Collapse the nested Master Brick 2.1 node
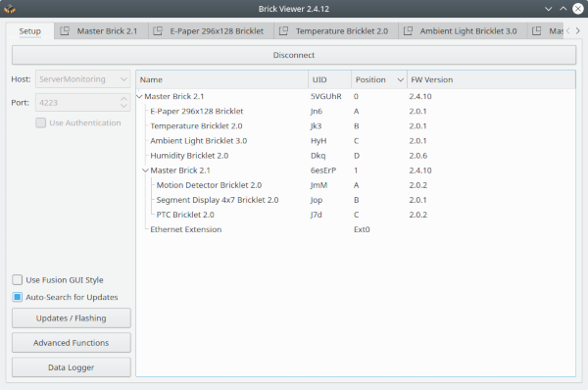The width and height of the screenshot is (588, 390). (145, 171)
